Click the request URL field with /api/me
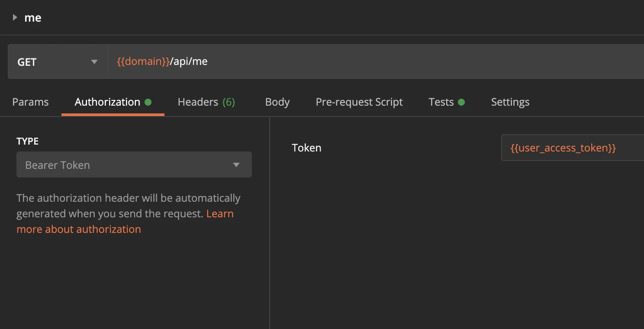644x329 pixels. pos(376,62)
